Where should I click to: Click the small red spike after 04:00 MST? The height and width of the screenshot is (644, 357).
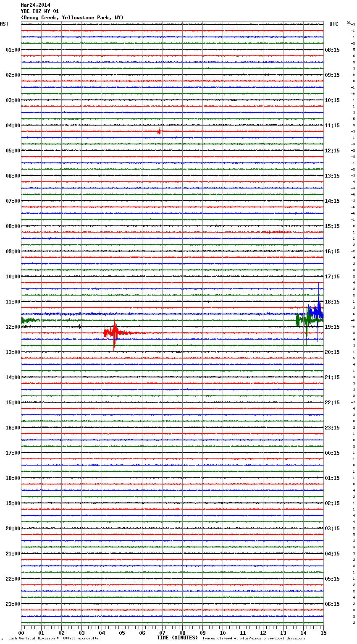[159, 131]
